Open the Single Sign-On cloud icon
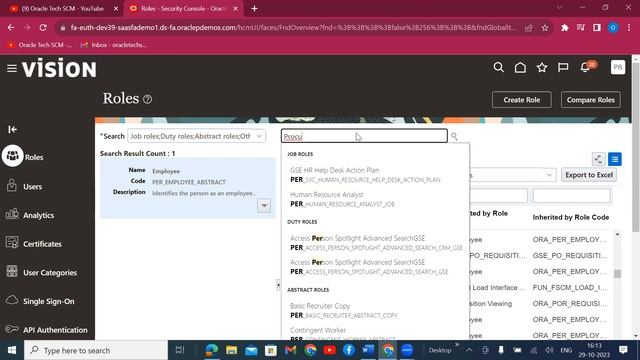 click(12, 300)
